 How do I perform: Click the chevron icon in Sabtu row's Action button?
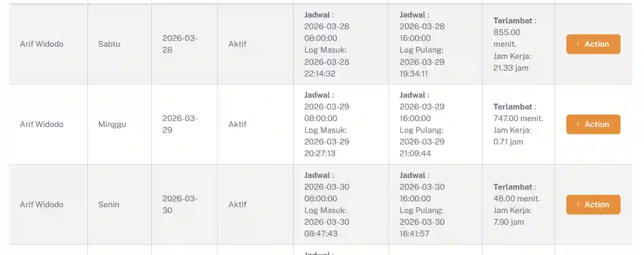578,44
